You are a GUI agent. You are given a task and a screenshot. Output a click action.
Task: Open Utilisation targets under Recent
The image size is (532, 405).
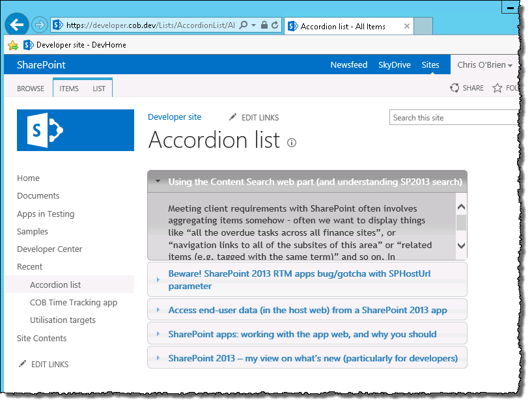click(x=63, y=320)
